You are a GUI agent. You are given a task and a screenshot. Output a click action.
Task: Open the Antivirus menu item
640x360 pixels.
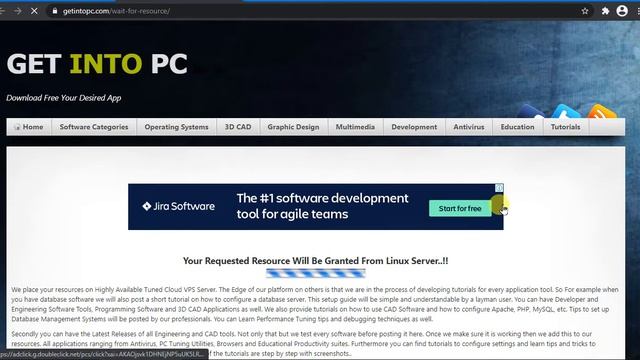point(469,127)
